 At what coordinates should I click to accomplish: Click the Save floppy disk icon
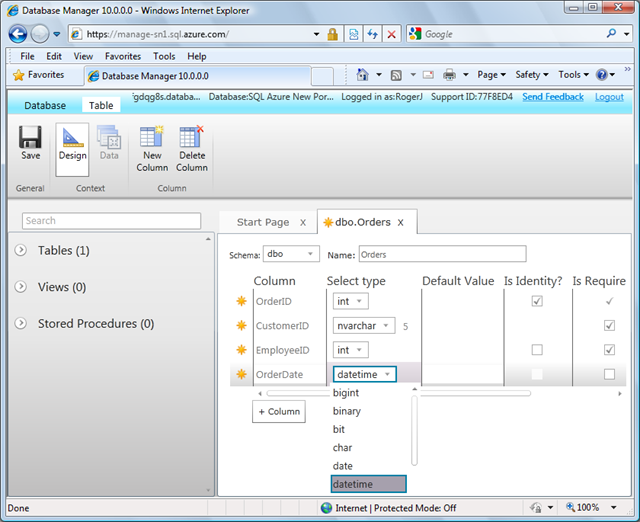[30, 137]
